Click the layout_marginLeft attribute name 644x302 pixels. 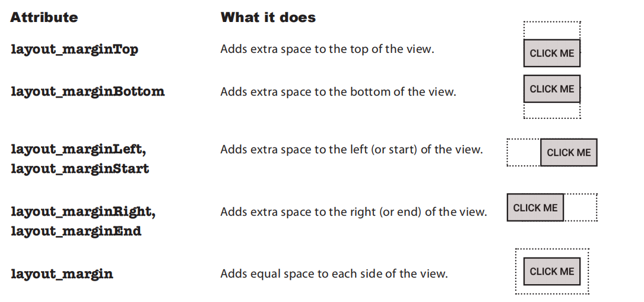point(78,149)
